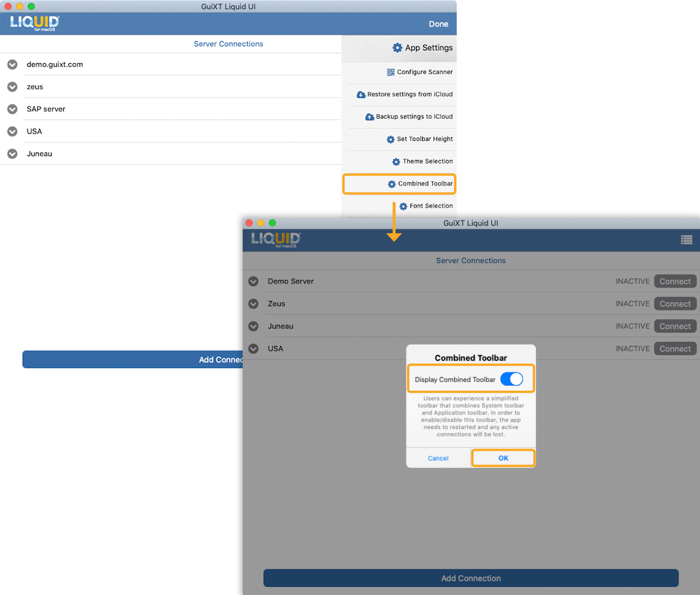
Task: Expand the demo.guixt.com connection chevron
Action: [x=12, y=65]
